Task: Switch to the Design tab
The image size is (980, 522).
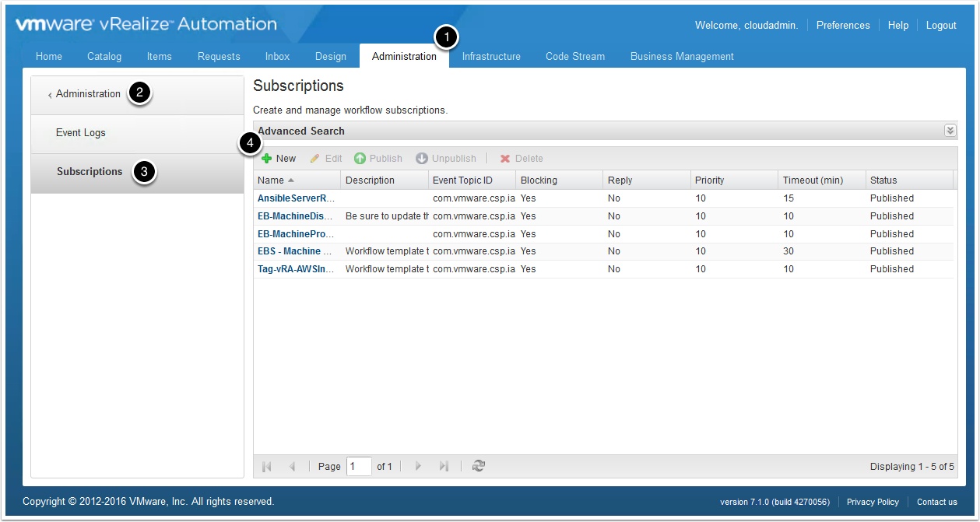Action: click(331, 56)
